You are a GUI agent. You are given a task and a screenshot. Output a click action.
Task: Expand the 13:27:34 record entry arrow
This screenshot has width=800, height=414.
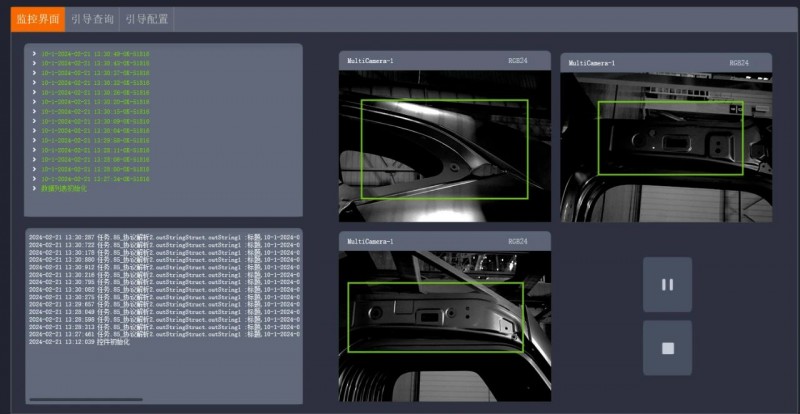[34, 178]
